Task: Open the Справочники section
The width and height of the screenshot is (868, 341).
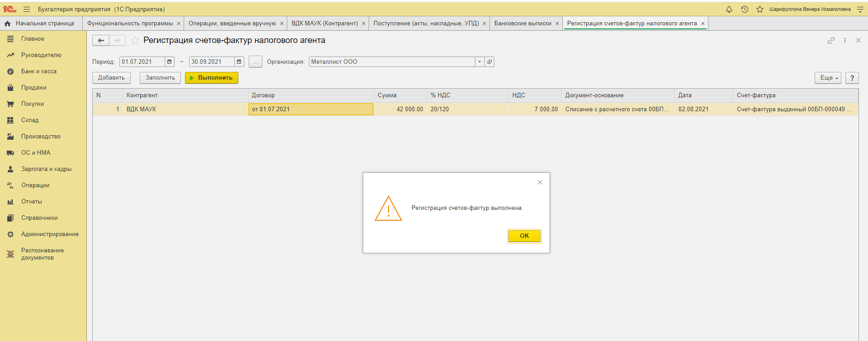Action: (43, 218)
